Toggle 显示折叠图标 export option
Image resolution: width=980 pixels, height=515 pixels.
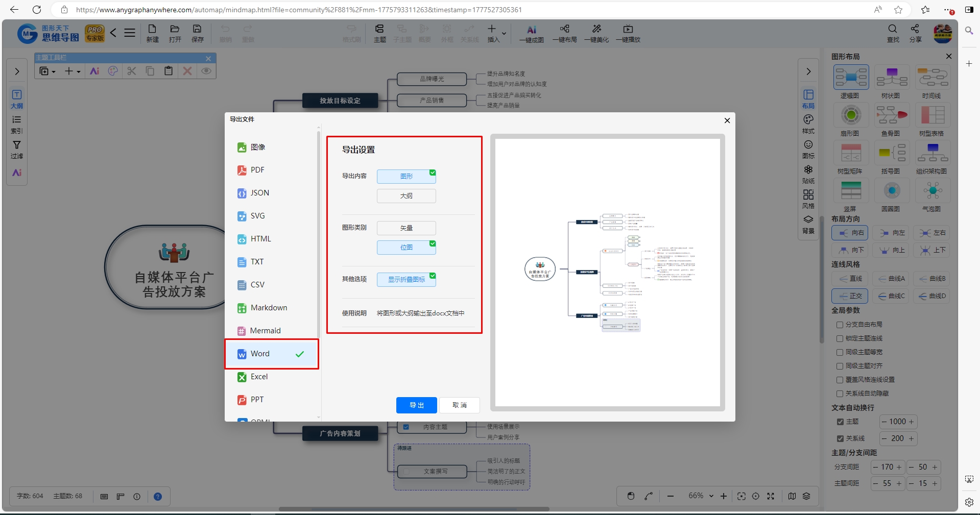pos(407,280)
